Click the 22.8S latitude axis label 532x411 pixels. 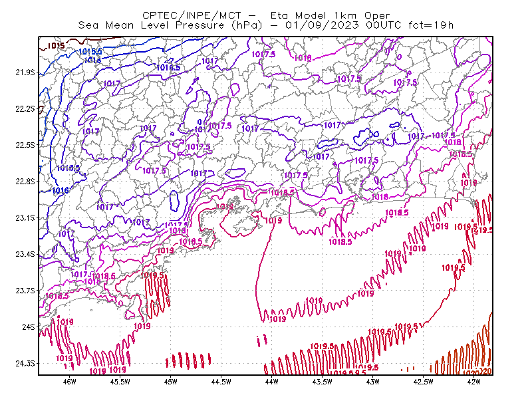tap(25, 182)
